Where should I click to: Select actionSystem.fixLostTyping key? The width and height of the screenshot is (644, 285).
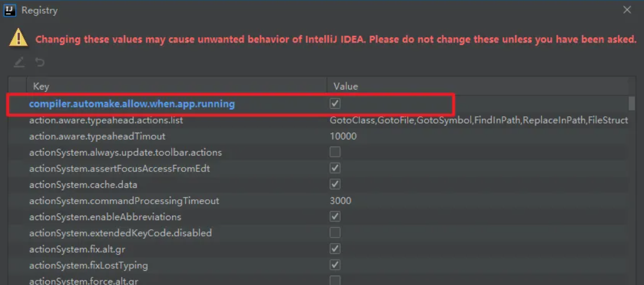[89, 265]
